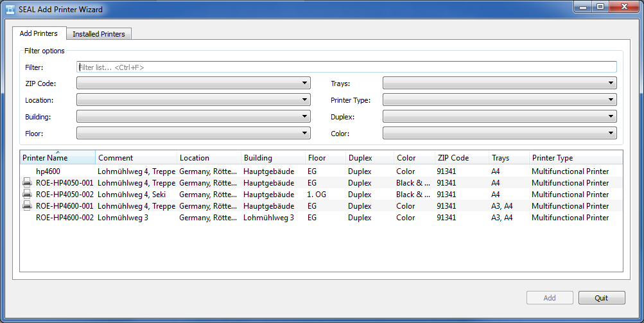Open the Building filter dropdown
This screenshot has width=644, height=323.
click(193, 116)
